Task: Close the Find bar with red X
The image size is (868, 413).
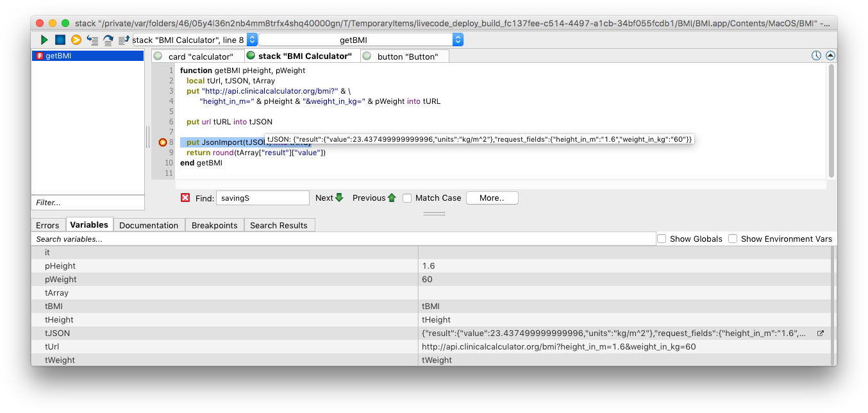Action: (x=185, y=198)
